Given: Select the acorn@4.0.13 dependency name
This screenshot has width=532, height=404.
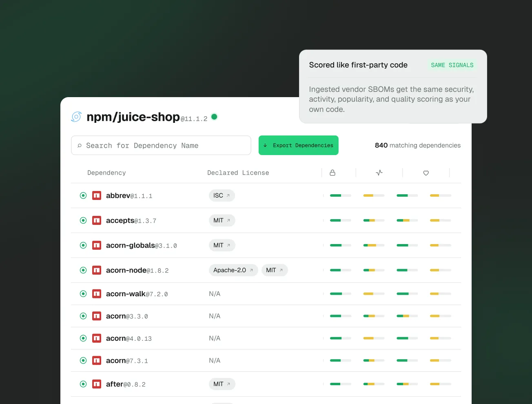Looking at the screenshot, I should coord(129,339).
